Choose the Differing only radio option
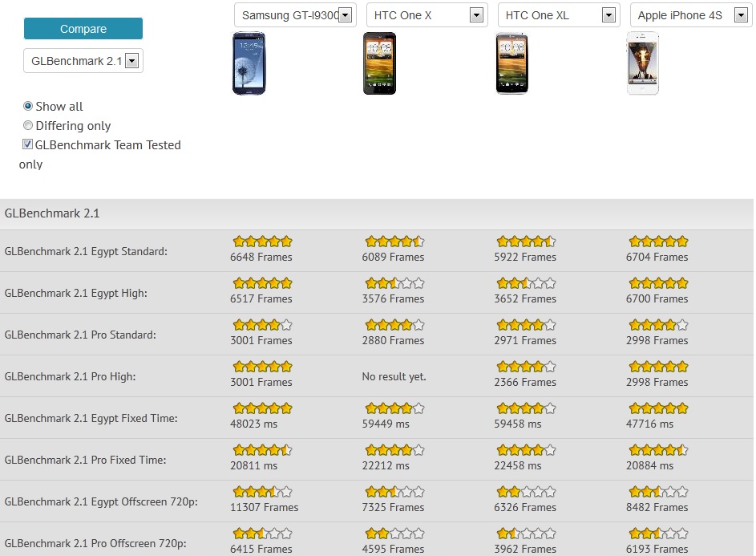Image resolution: width=756 pixels, height=556 pixels. pos(28,125)
